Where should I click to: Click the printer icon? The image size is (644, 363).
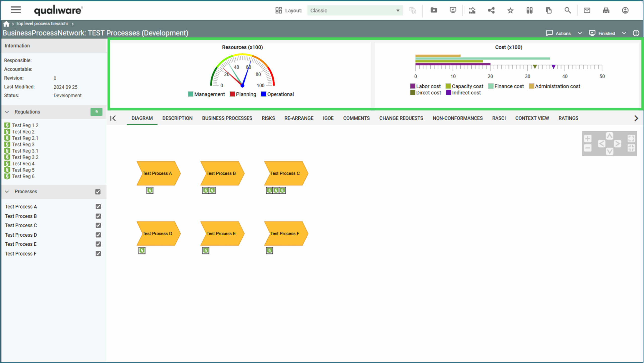click(x=606, y=10)
